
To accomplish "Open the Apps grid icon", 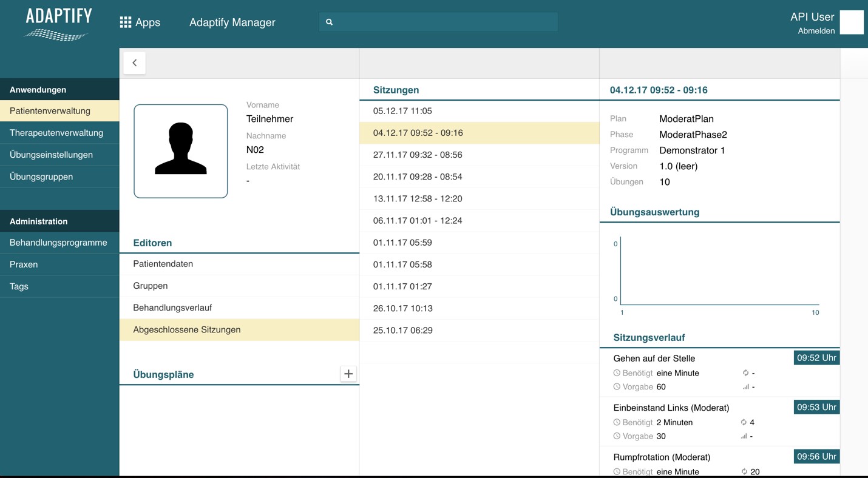I will 125,22.
